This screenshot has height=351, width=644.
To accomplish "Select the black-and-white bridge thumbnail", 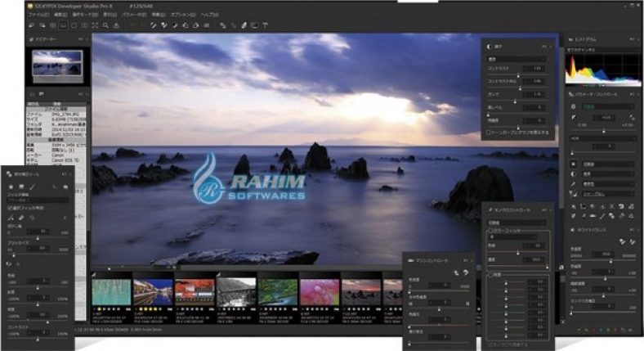I will [x=235, y=293].
